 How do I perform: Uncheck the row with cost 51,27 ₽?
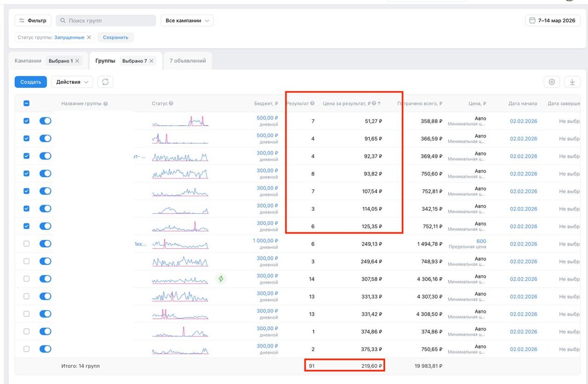pyautogui.click(x=26, y=121)
